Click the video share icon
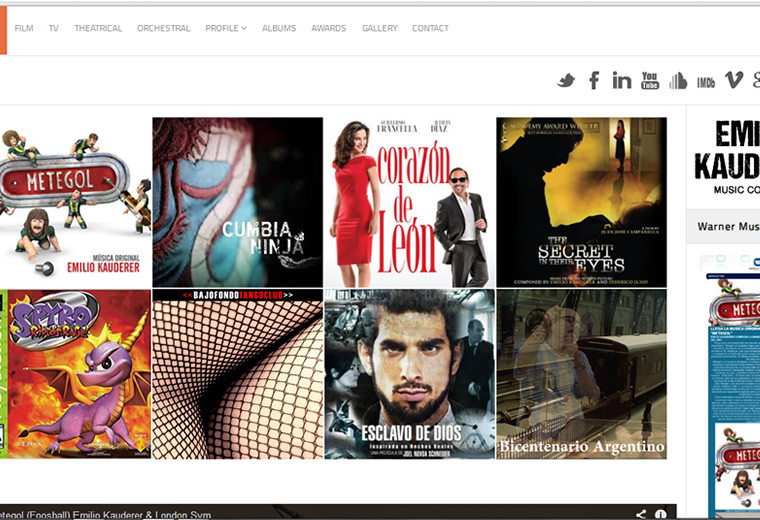 (x=641, y=514)
